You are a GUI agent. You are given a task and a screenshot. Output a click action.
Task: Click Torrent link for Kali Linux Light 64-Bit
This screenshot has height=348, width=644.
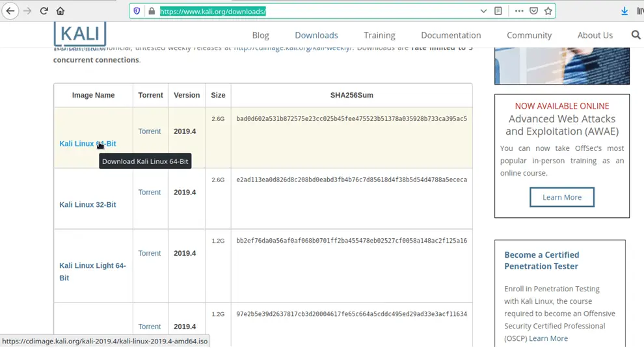(150, 254)
